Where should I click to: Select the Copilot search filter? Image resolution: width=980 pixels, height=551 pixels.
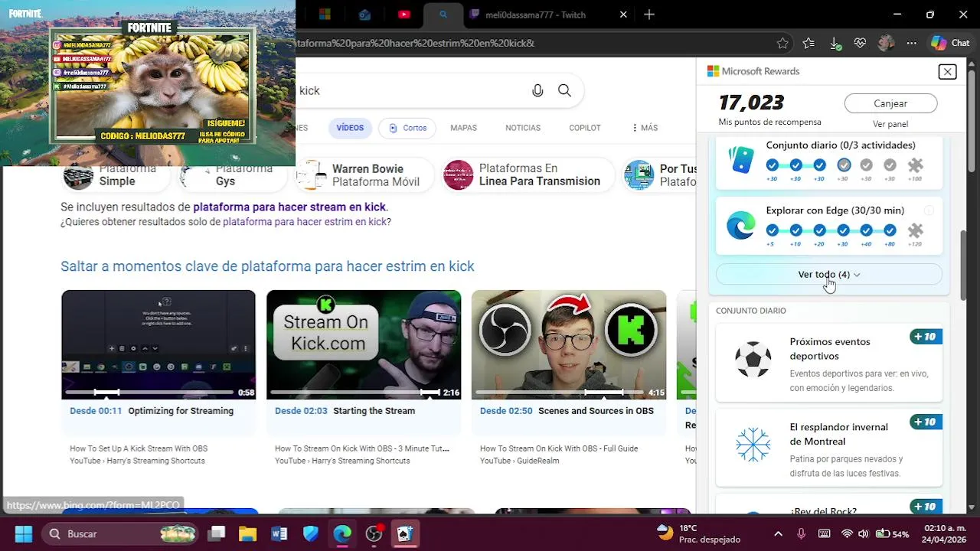click(585, 128)
